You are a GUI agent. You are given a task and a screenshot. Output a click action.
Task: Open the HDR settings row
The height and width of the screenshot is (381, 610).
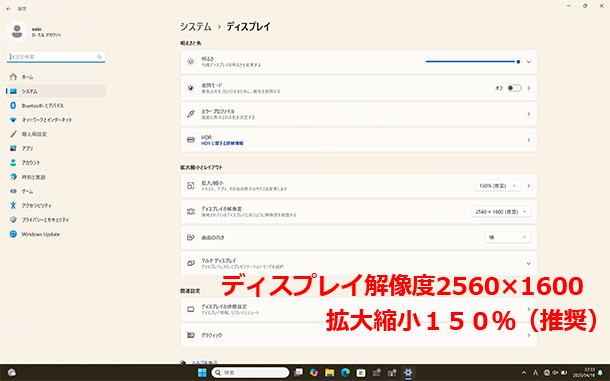(359, 140)
